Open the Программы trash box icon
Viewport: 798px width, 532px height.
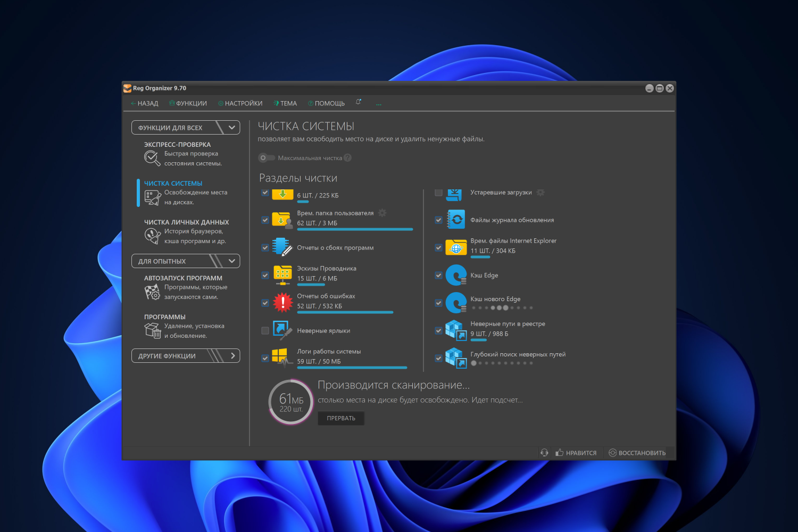(153, 330)
